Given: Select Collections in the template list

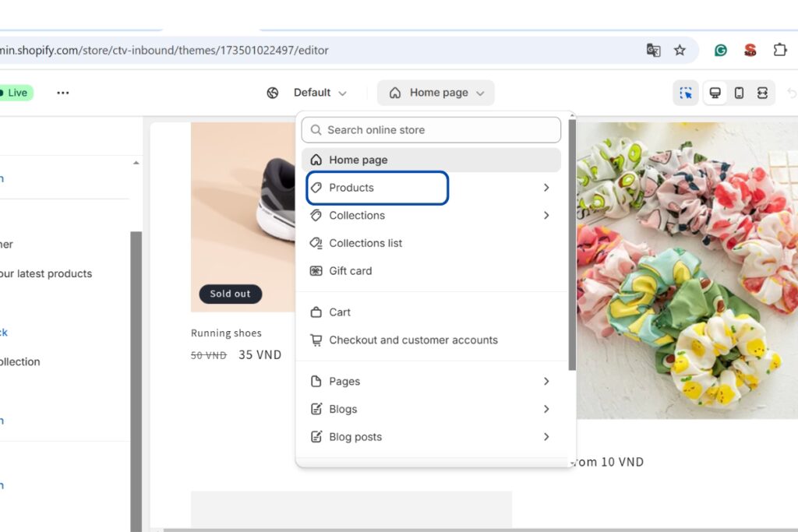Looking at the screenshot, I should 431,215.
